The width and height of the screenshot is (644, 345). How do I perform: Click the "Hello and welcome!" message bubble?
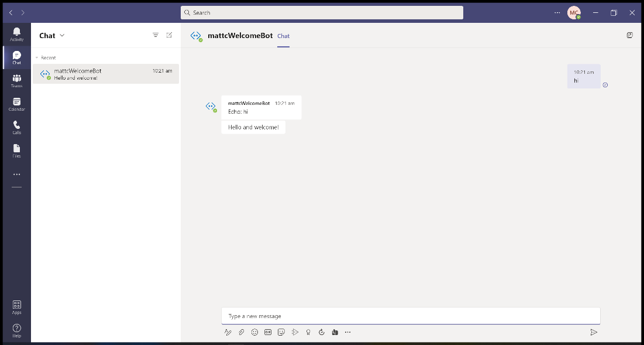tap(253, 128)
